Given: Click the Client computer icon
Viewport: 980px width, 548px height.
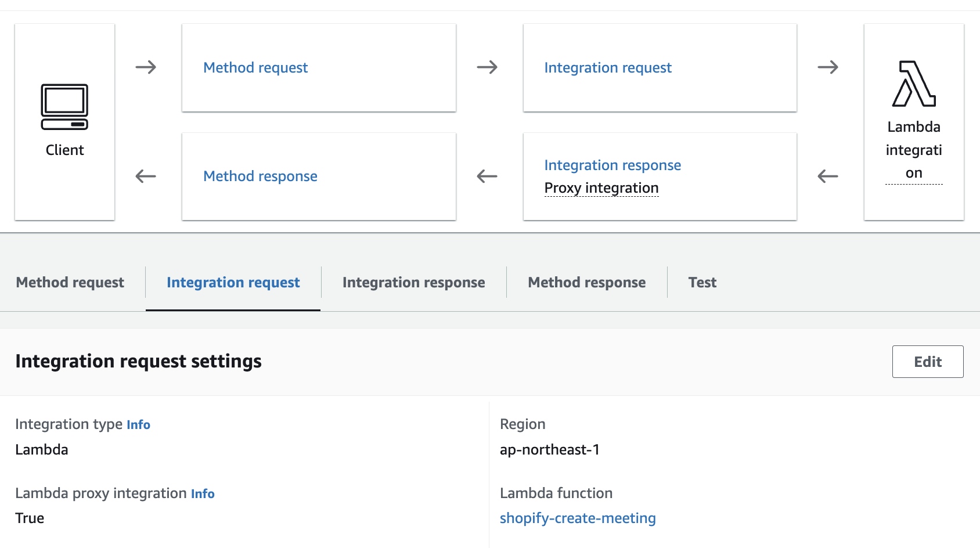Looking at the screenshot, I should tap(64, 107).
